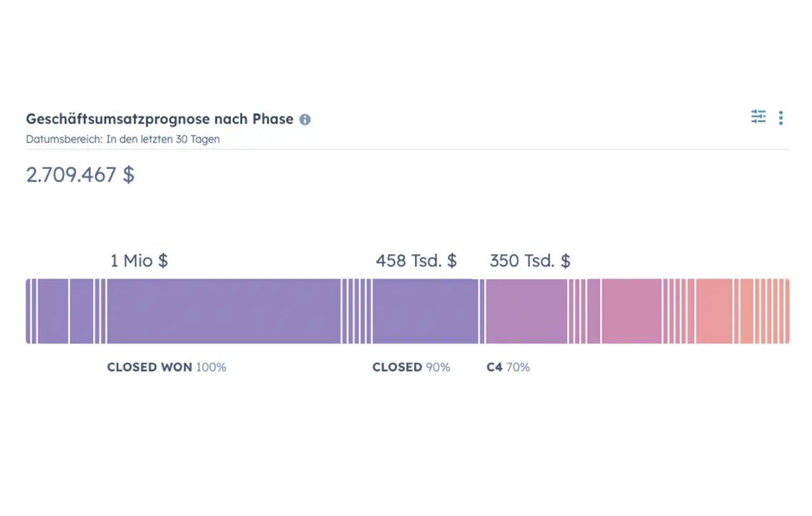This screenshot has width=812, height=516.
Task: Click the '458 Tsd. $' value label
Action: click(x=416, y=260)
